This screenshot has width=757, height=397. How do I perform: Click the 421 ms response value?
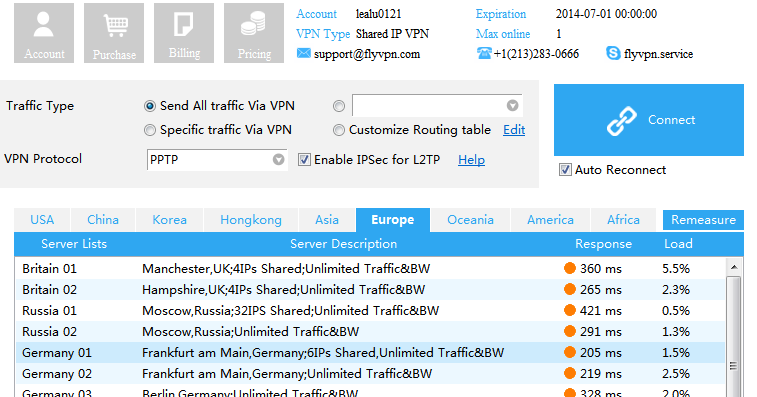(601, 311)
